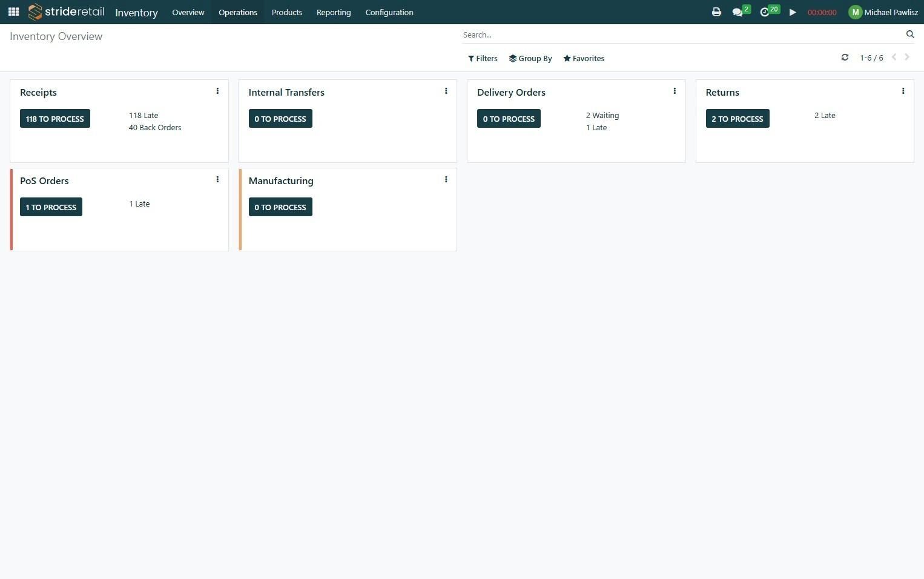924x579 pixels.
Task: Click the Internal Transfers card title
Action: tap(286, 93)
